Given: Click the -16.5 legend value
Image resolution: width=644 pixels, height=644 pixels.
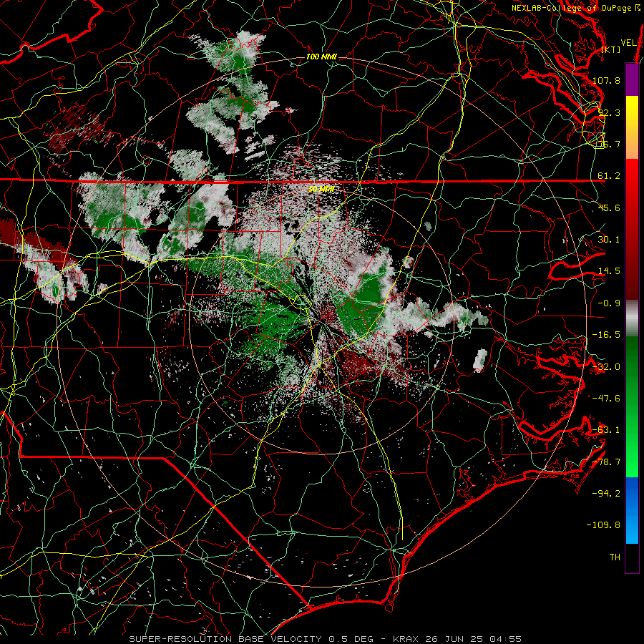Looking at the screenshot, I should [606, 335].
